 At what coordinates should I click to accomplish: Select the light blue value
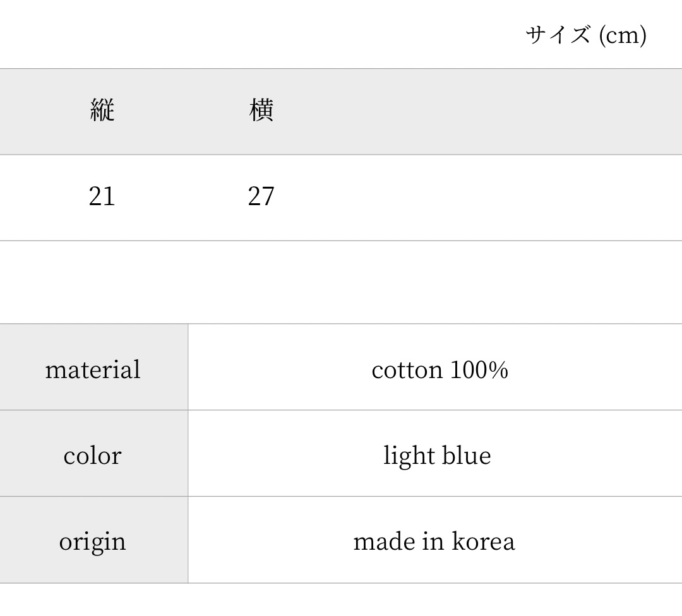point(437,456)
